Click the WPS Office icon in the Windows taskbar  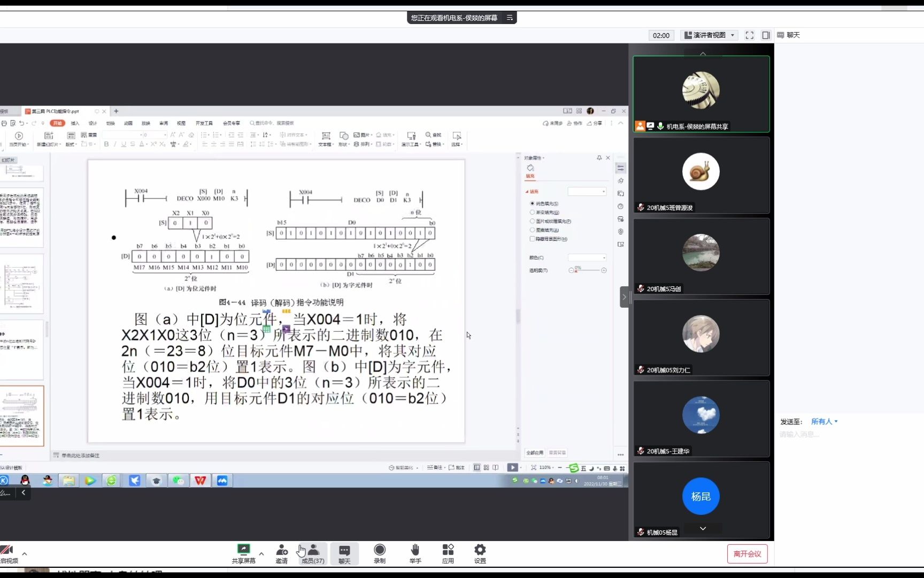201,481
